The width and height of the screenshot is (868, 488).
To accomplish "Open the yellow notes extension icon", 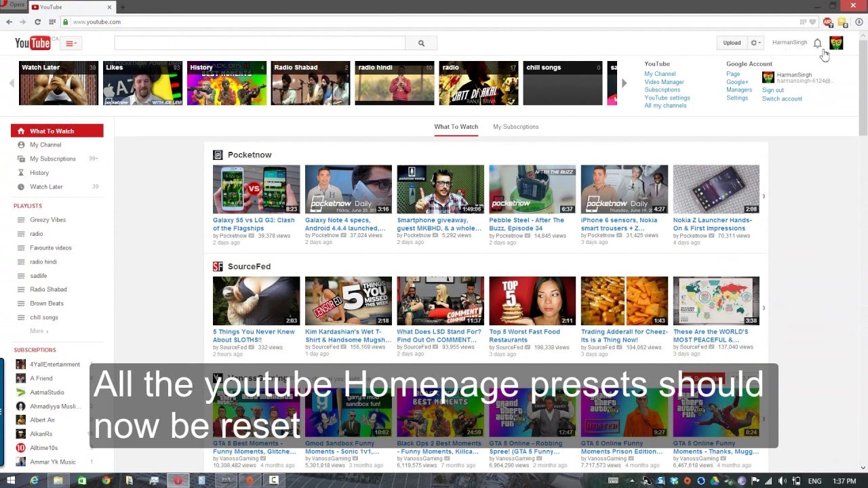I will point(842,22).
